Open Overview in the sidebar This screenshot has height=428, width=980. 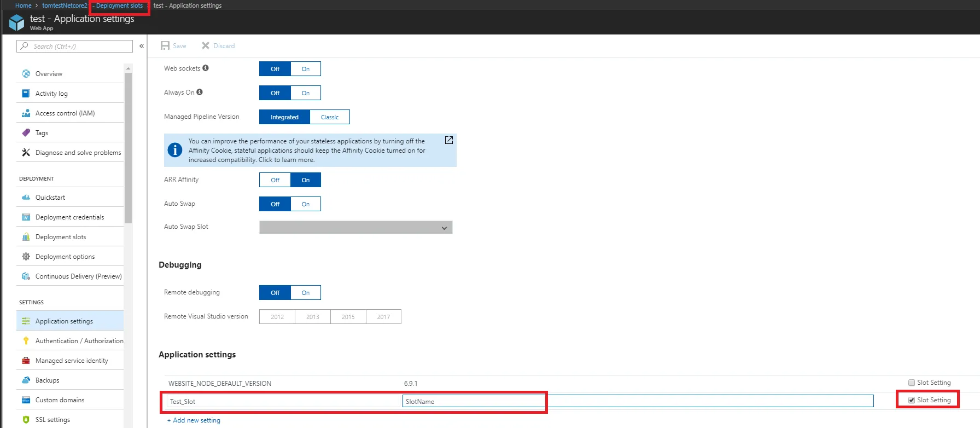(70, 74)
